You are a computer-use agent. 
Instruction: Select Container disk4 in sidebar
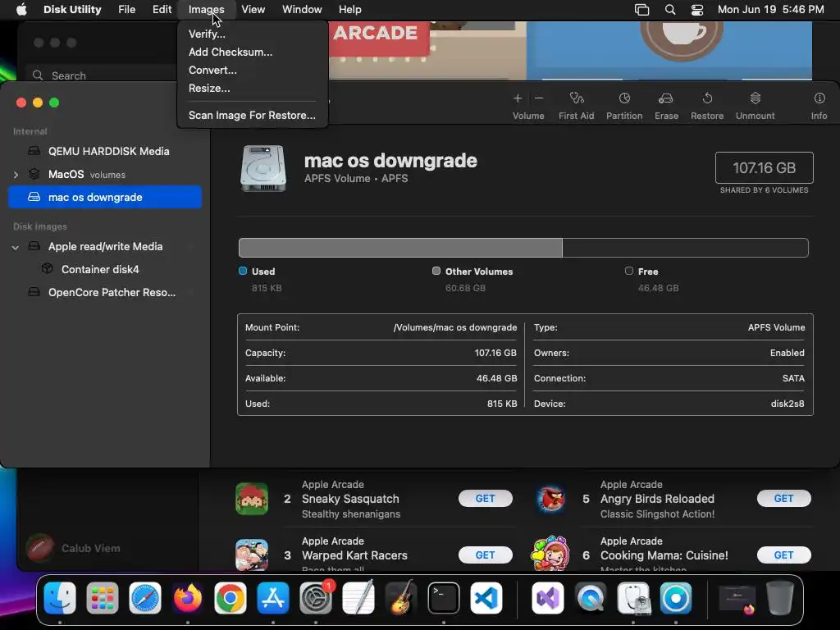click(x=105, y=269)
